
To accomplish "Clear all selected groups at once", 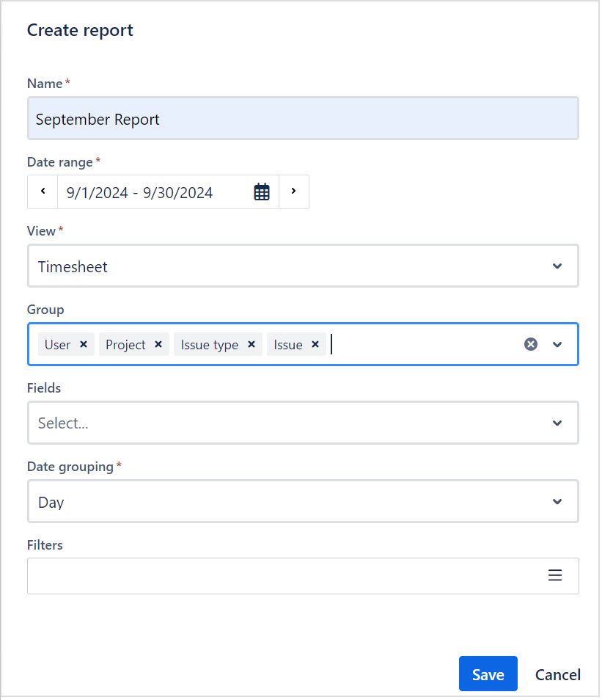I will point(530,343).
